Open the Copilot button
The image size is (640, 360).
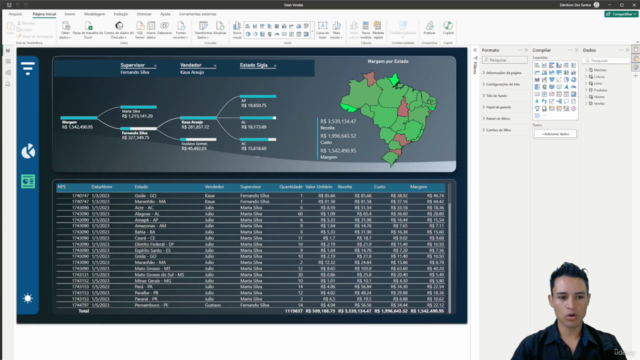point(448,28)
